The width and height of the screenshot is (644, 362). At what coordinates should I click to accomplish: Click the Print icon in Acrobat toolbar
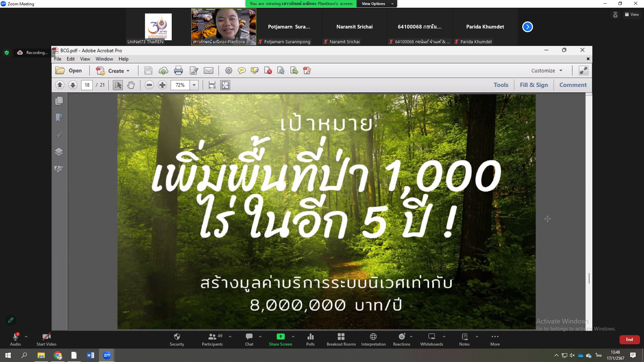178,71
